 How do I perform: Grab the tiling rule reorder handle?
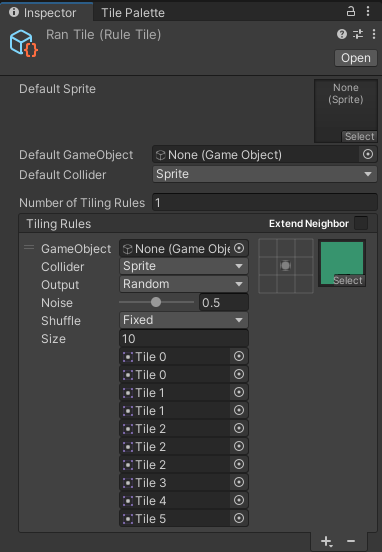pos(29,247)
